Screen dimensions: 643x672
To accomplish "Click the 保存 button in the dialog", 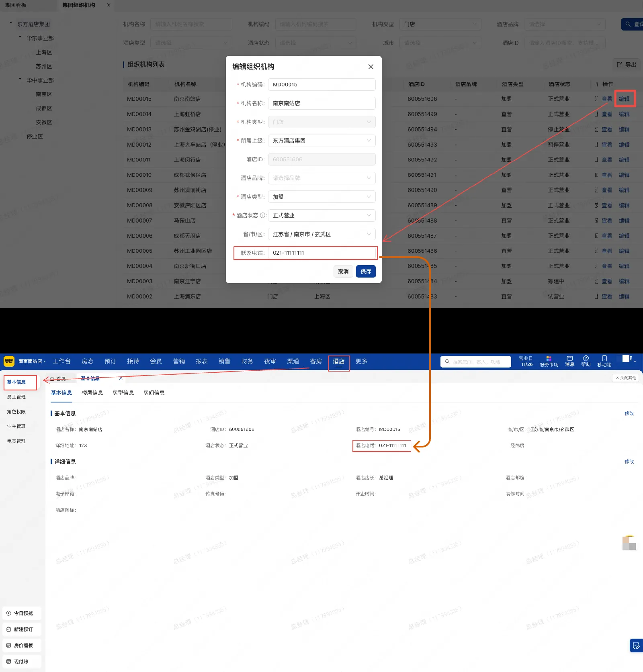I will tap(365, 272).
